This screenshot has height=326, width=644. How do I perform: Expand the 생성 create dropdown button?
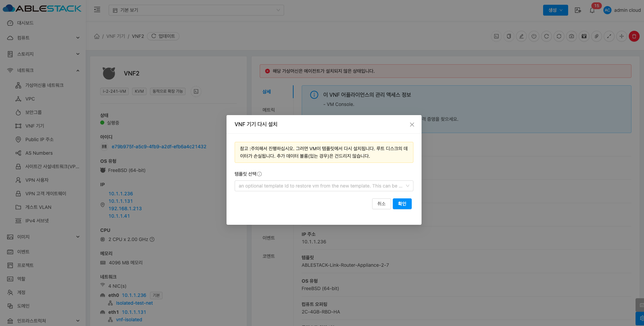tap(555, 10)
